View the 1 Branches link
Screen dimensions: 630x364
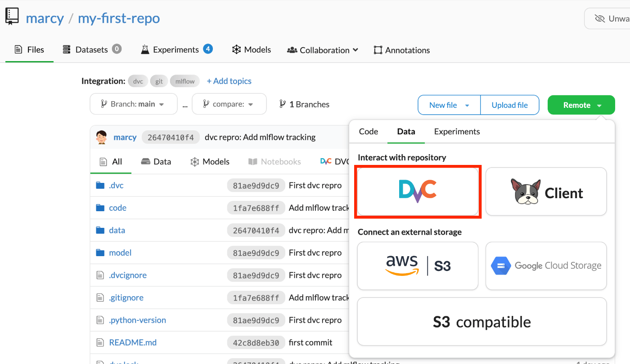(304, 104)
